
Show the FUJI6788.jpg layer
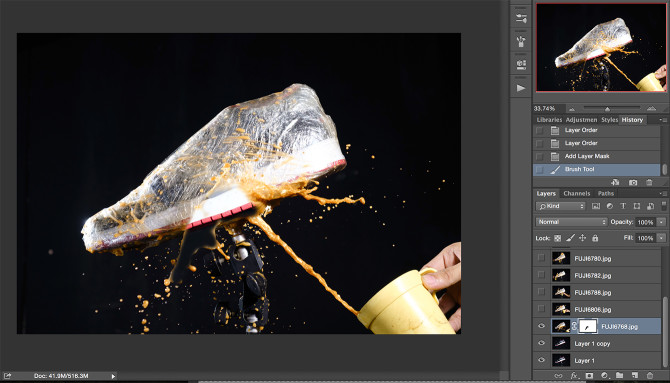coord(541,292)
